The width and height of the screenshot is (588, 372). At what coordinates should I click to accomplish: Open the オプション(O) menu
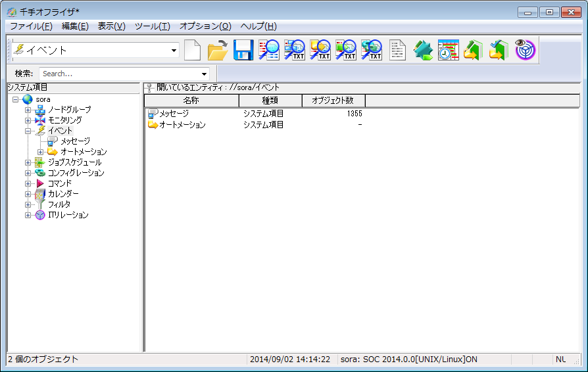click(x=205, y=26)
